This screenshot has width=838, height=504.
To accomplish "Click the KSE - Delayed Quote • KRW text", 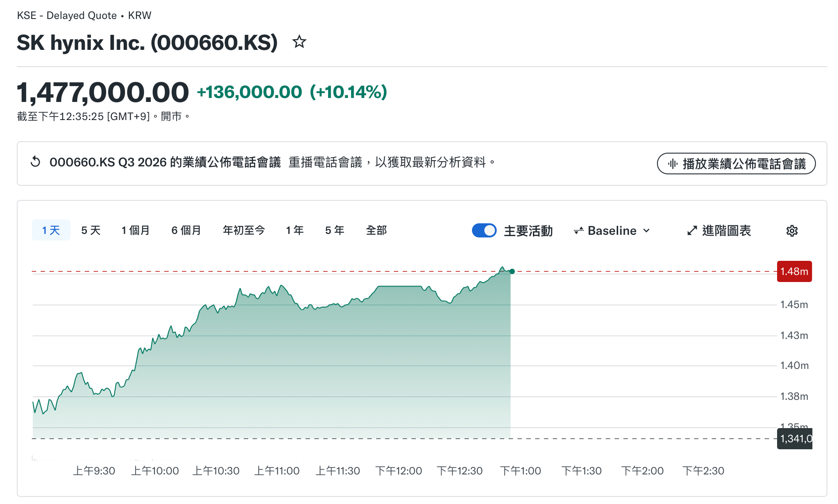I will (x=84, y=15).
